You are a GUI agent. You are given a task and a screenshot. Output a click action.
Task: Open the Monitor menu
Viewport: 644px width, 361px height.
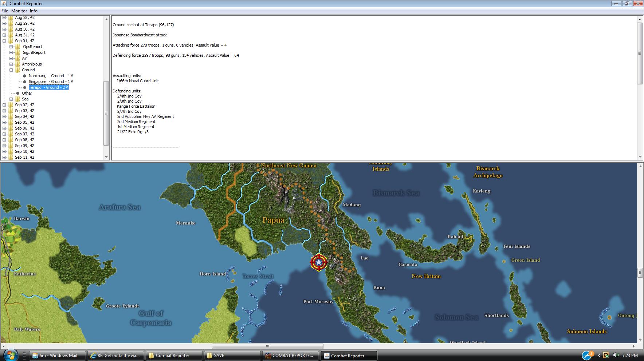click(19, 11)
